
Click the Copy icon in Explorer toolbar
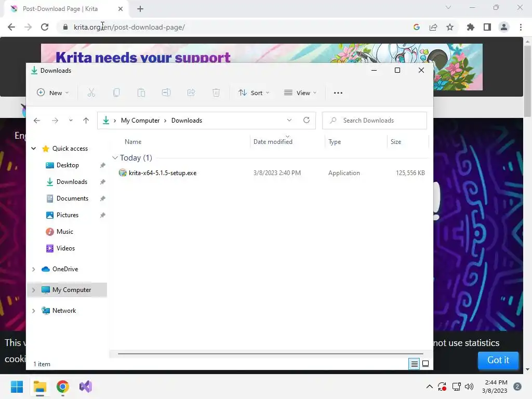(116, 92)
